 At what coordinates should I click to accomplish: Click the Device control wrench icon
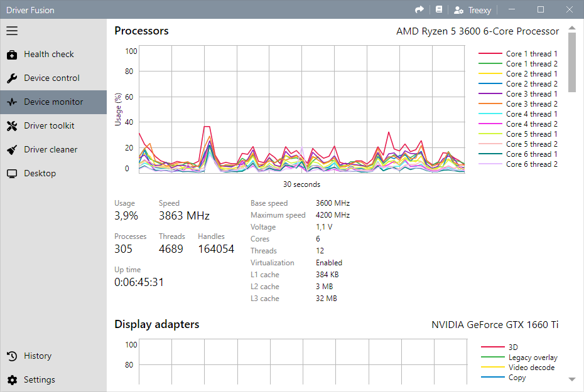pos(12,78)
